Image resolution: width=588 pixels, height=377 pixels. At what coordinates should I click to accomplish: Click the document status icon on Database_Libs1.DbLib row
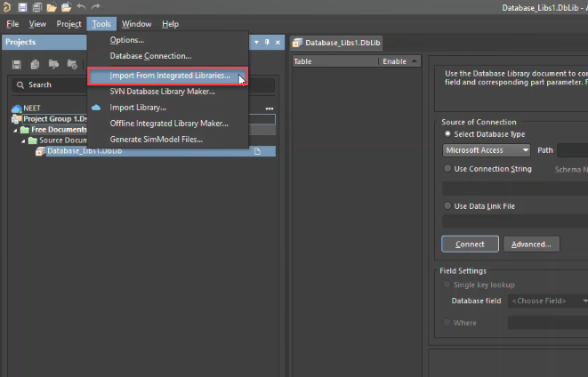coord(257,151)
